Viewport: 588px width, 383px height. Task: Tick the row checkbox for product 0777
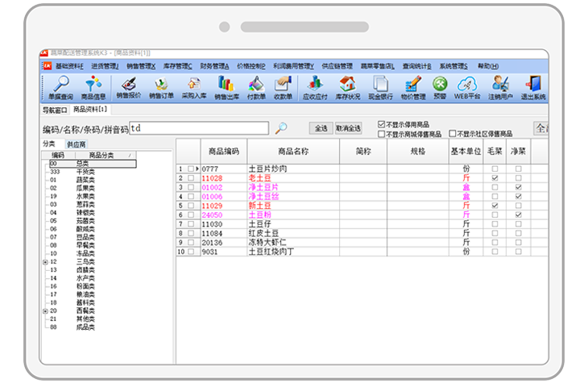(191, 169)
